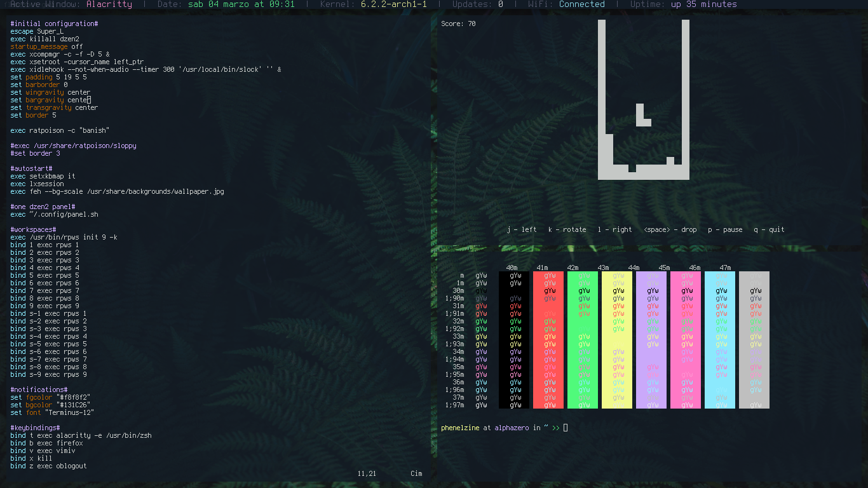The image size is (868, 488).
Task: Click the "exec lxsession" line
Action: coord(37,184)
